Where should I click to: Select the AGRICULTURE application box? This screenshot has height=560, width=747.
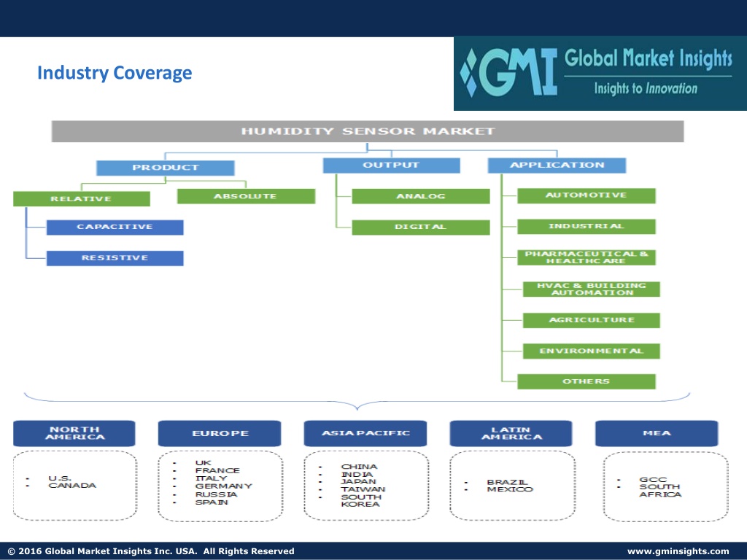pos(591,320)
